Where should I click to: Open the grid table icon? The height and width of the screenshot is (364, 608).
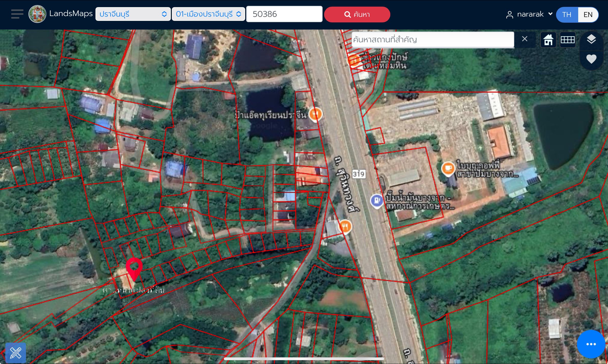(568, 40)
